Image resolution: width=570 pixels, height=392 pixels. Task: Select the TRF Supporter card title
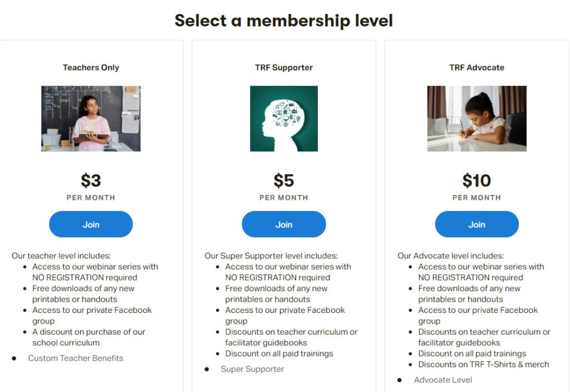pyautogui.click(x=283, y=67)
